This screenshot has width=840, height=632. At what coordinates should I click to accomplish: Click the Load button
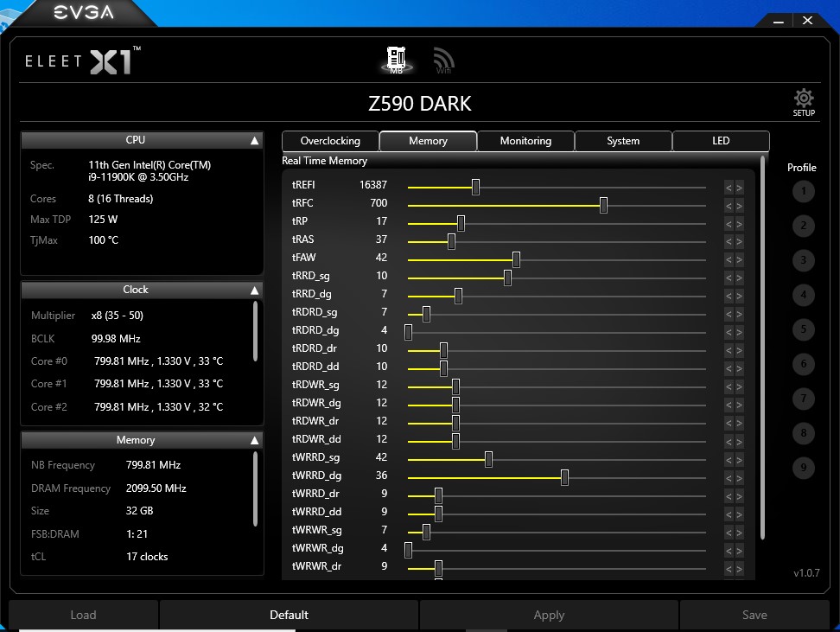[x=83, y=615]
